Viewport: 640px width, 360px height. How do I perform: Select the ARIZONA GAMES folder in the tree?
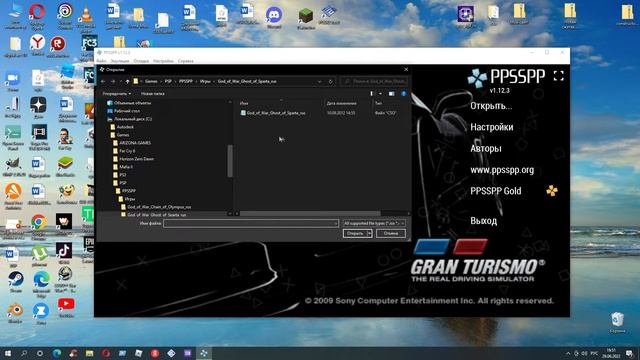(x=132, y=143)
